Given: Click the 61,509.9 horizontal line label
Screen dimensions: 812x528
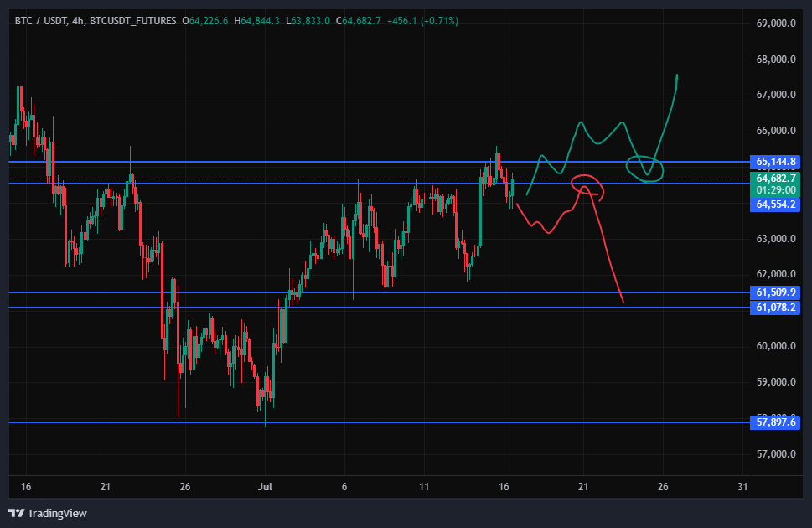Looking at the screenshot, I should point(775,292).
